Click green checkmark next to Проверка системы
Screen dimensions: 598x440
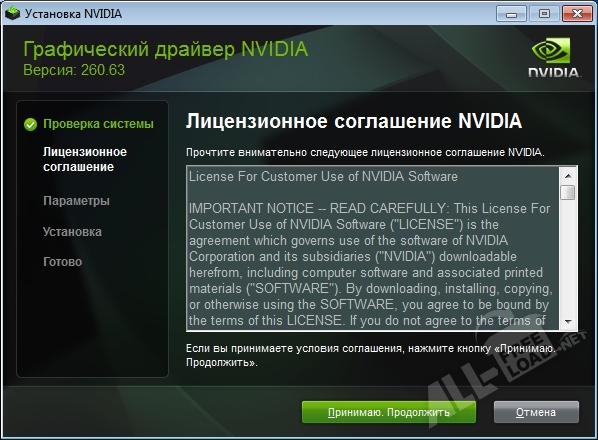coord(30,124)
